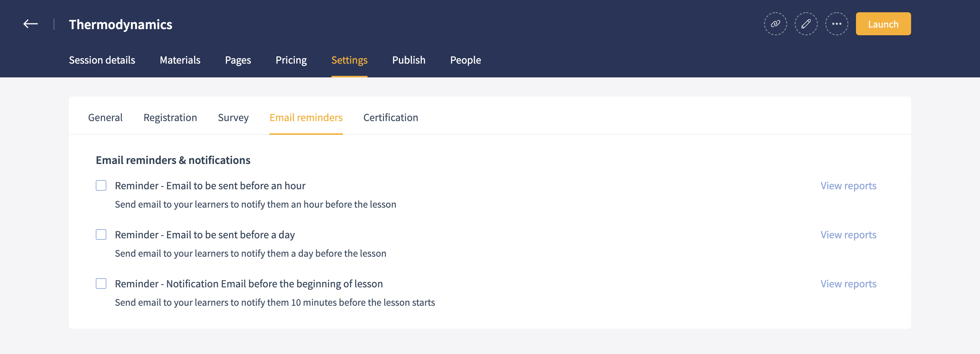Viewport: 980px width, 354px height.
Task: Select the Survey sub-tab
Action: coord(233,118)
